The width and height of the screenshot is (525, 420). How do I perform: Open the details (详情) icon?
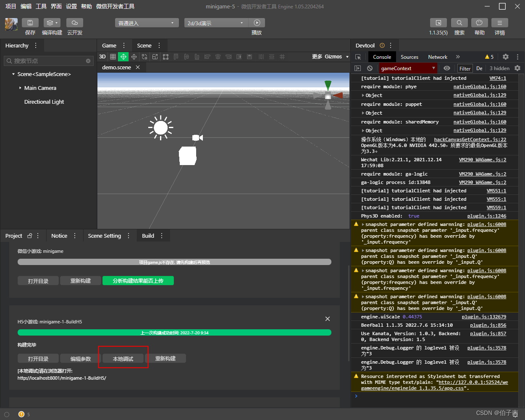pyautogui.click(x=500, y=23)
